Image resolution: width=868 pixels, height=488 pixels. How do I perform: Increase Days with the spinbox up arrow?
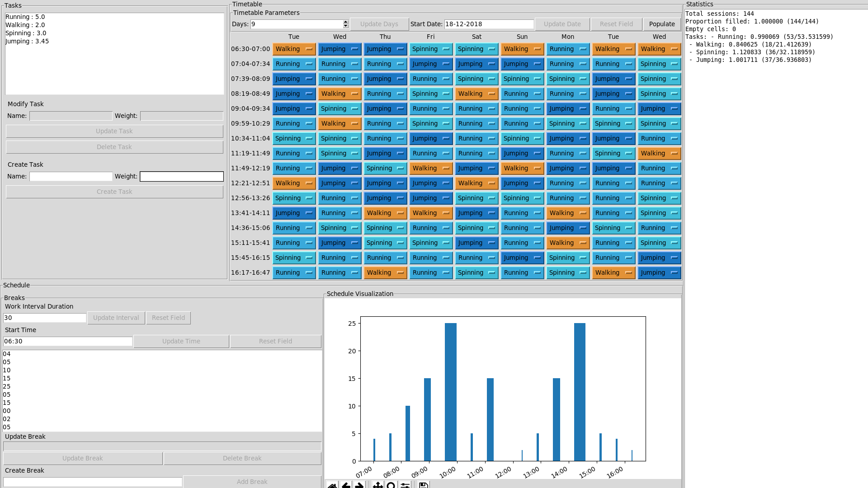pos(346,22)
